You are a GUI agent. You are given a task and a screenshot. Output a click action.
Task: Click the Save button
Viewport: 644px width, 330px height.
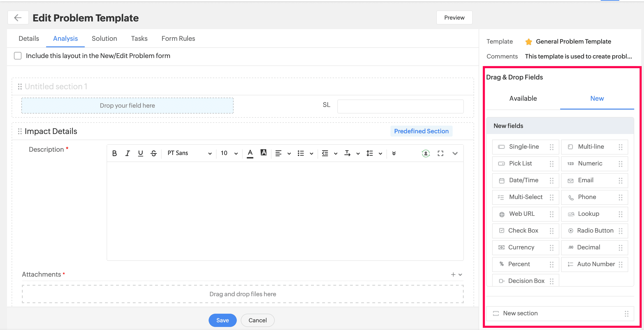pos(222,320)
